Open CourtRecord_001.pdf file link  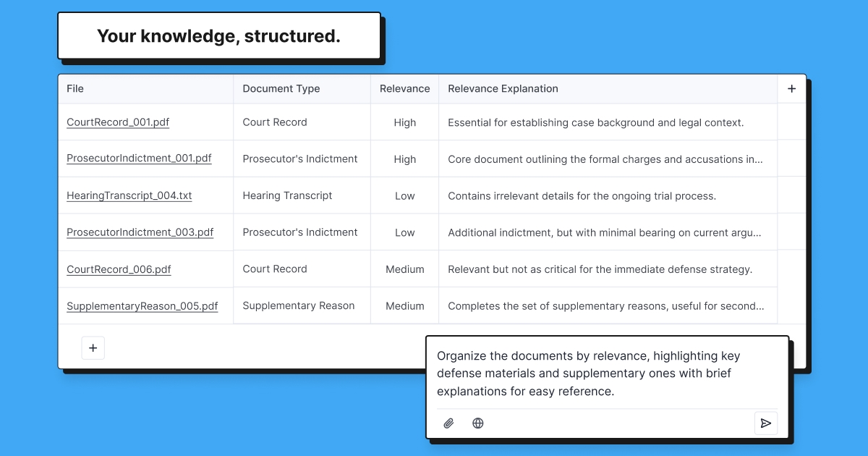[118, 122]
